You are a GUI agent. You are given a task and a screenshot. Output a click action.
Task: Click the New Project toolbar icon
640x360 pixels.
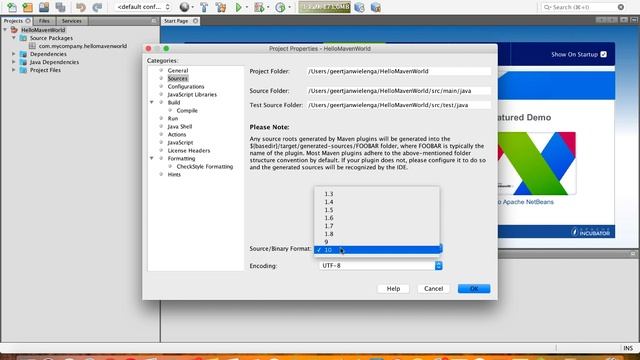tap(28, 7)
